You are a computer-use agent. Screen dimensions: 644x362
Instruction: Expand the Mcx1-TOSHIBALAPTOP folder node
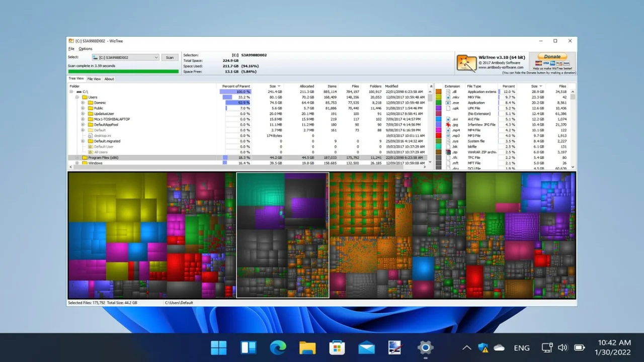[x=83, y=119]
